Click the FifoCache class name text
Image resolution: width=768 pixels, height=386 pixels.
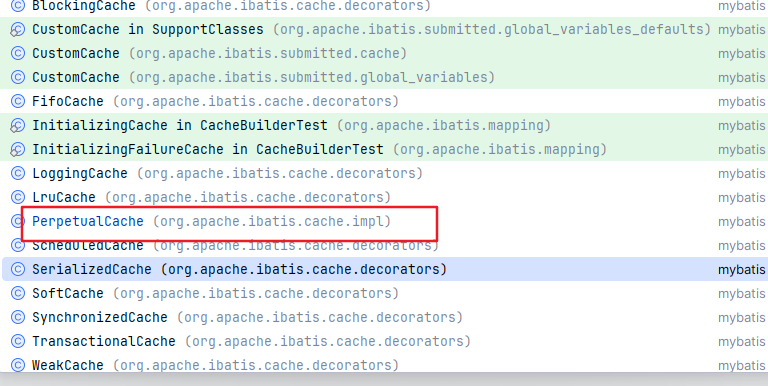[68, 101]
